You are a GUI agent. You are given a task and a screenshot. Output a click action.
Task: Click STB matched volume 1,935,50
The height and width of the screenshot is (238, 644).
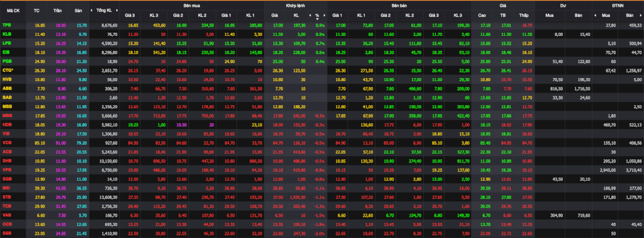point(297,196)
